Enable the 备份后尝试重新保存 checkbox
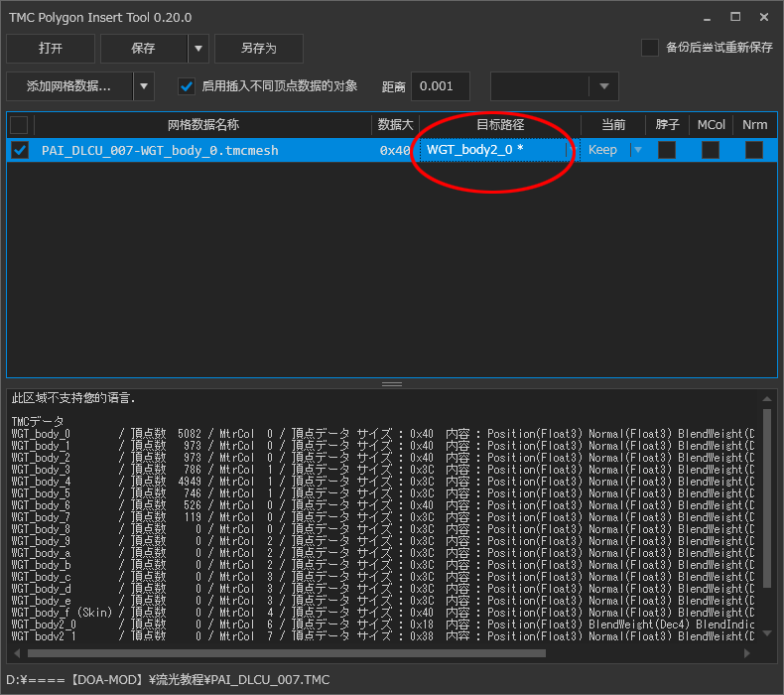This screenshot has height=695, width=784. (649, 48)
